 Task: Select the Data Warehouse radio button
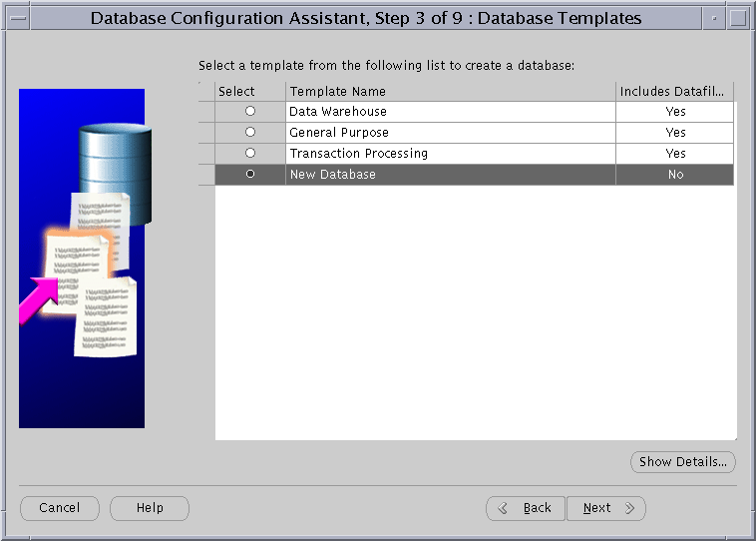pos(250,112)
